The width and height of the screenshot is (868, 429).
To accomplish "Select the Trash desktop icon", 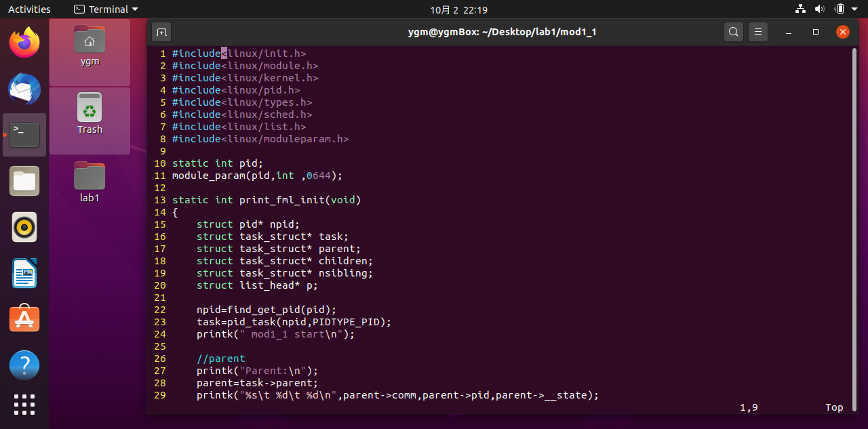I will (x=90, y=114).
